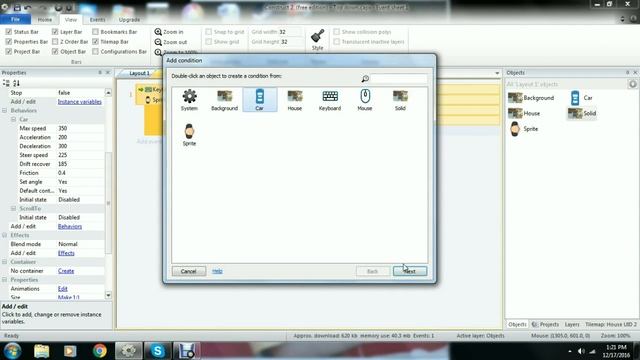Screen dimensions: 640x360
Task: Open the Effects add/edit link
Action: click(66, 253)
